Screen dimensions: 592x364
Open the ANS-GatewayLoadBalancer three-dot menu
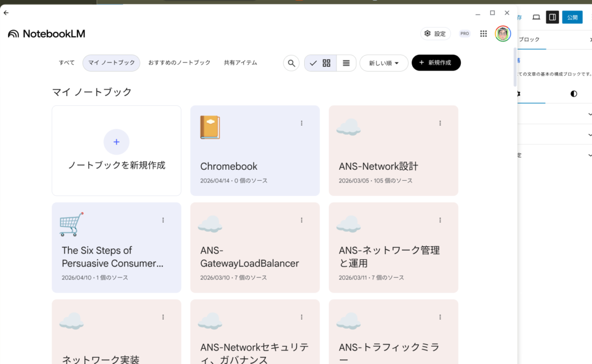[x=301, y=220]
